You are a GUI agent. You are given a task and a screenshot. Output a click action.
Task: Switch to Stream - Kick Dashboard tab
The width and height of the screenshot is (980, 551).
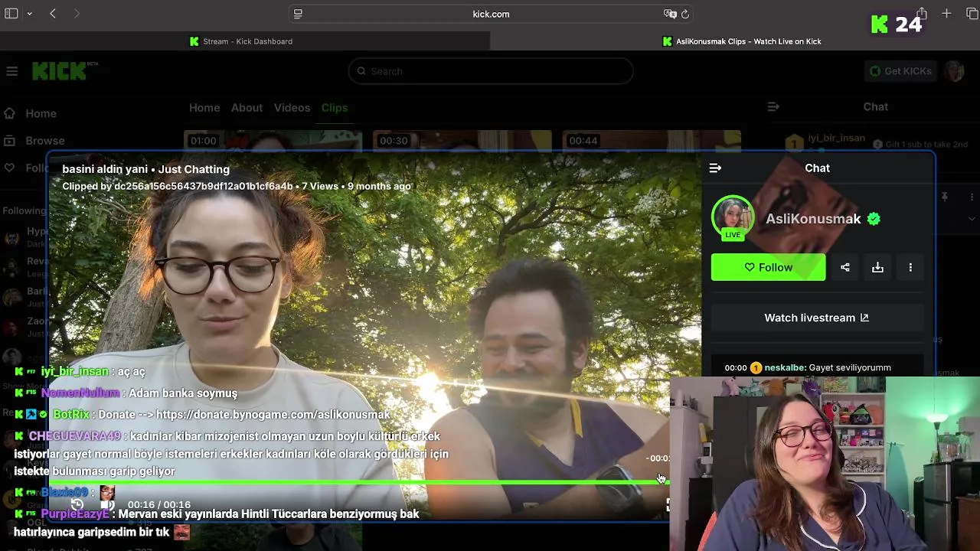pyautogui.click(x=245, y=41)
